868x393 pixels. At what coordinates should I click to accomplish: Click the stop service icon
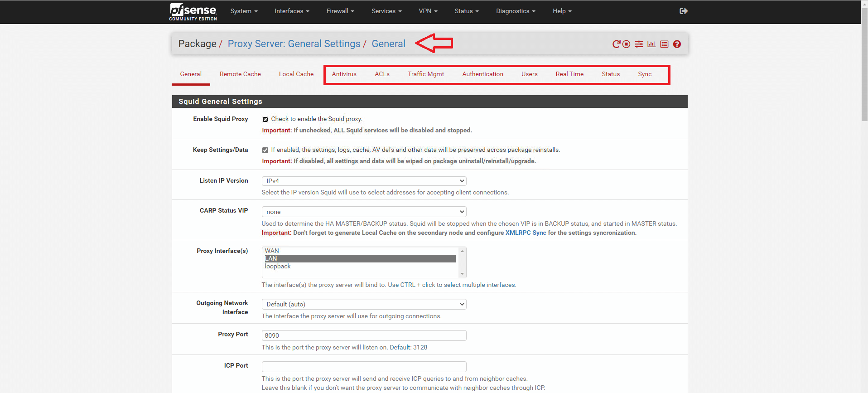pos(626,44)
